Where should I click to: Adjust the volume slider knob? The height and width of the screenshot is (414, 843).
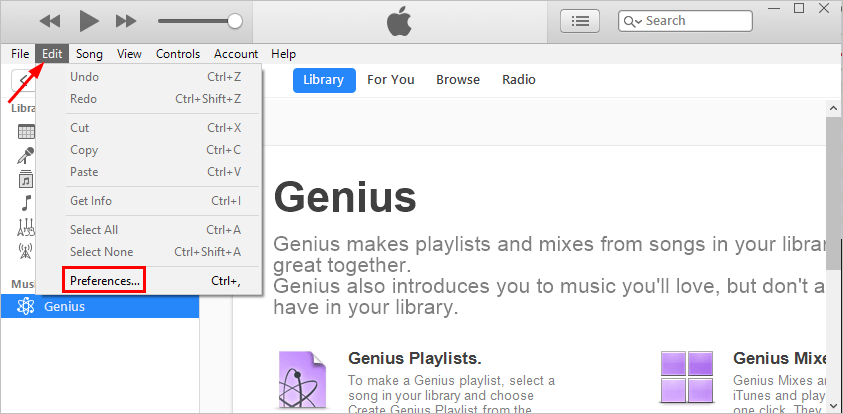pyautogui.click(x=235, y=22)
